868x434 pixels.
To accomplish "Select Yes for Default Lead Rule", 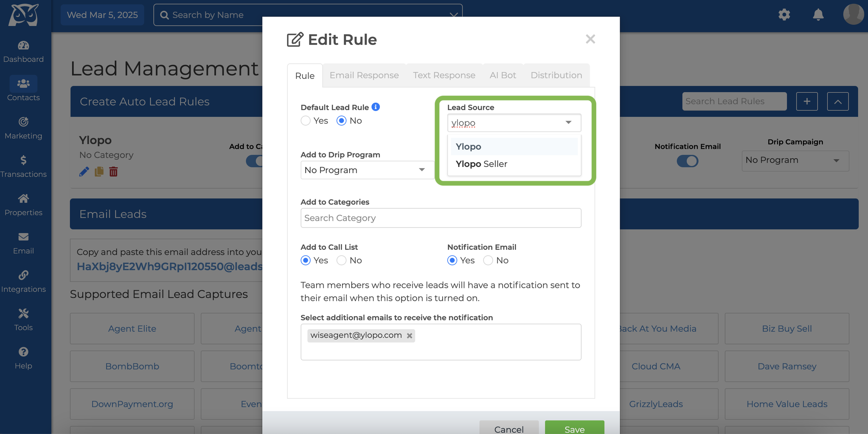I will 306,121.
